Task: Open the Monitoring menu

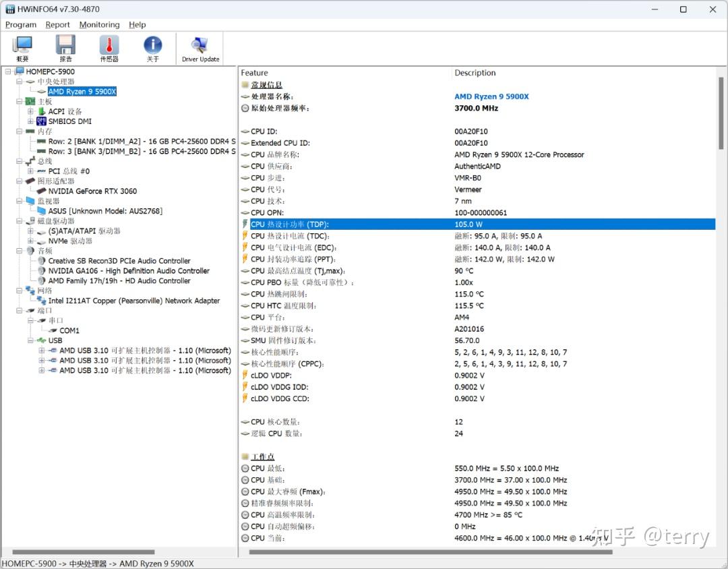Action: tap(99, 25)
